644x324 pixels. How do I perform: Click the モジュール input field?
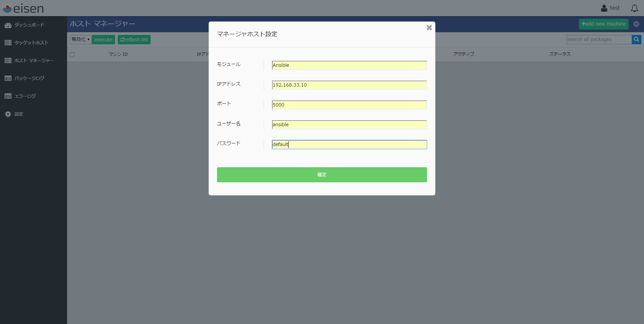click(x=349, y=65)
